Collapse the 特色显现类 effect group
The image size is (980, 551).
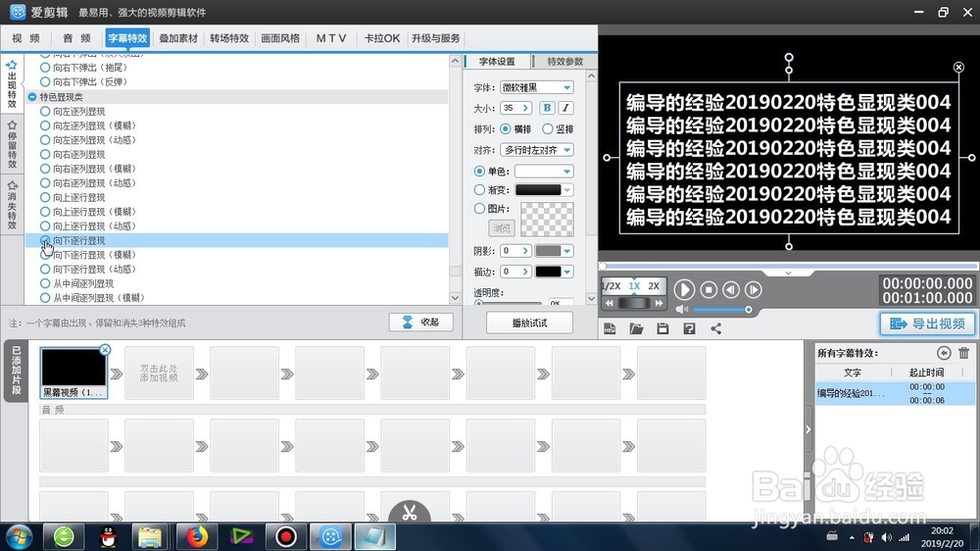pos(32,97)
